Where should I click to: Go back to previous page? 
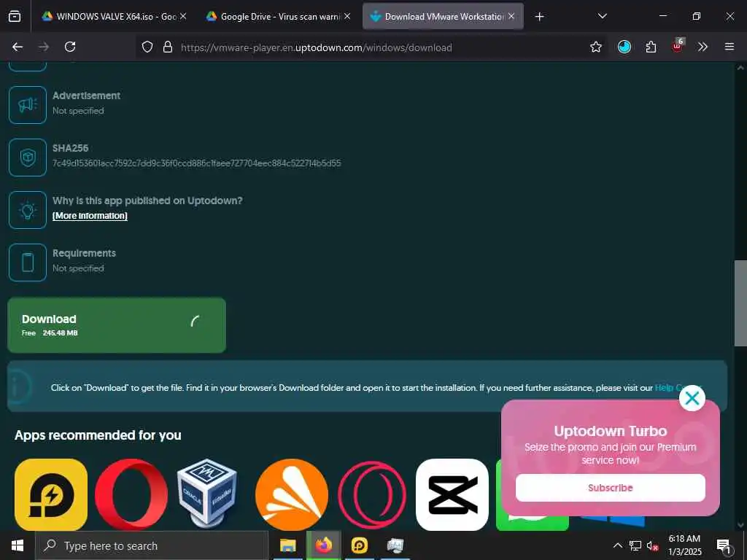point(18,47)
